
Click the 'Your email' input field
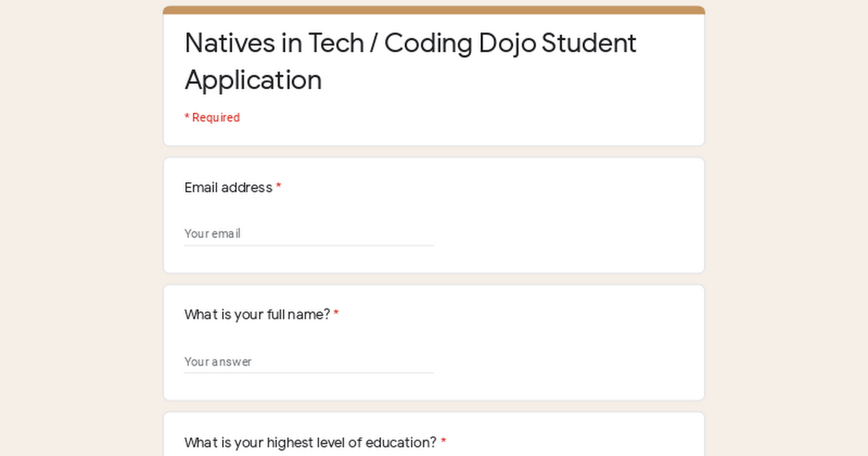(x=309, y=234)
